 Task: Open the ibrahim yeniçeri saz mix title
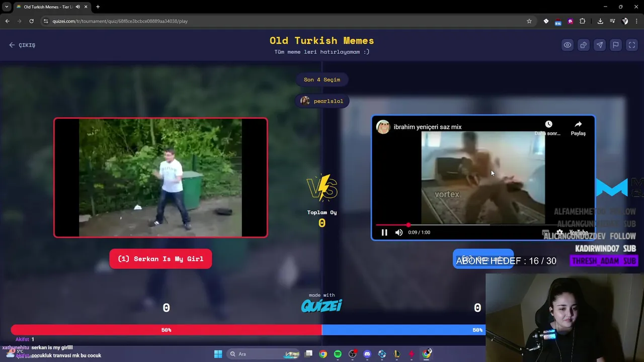pyautogui.click(x=427, y=127)
